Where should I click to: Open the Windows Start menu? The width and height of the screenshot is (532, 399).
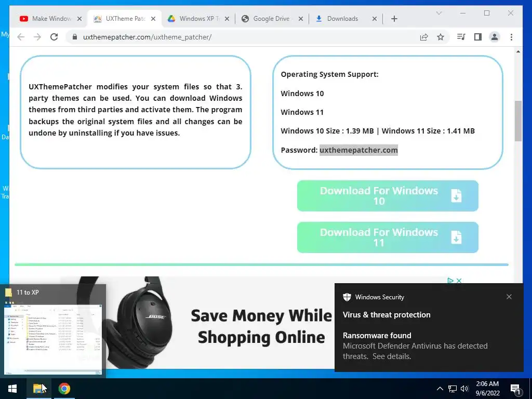pos(12,389)
